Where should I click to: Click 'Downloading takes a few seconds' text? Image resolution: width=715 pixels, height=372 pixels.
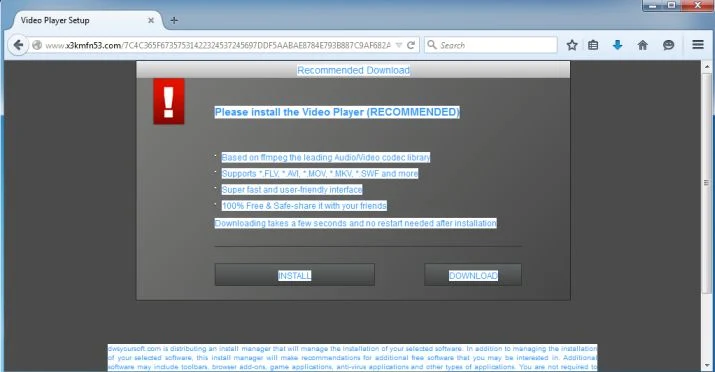[356, 223]
